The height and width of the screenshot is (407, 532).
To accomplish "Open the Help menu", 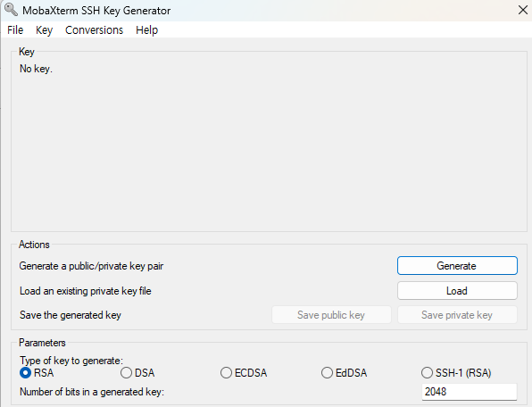I will (147, 29).
